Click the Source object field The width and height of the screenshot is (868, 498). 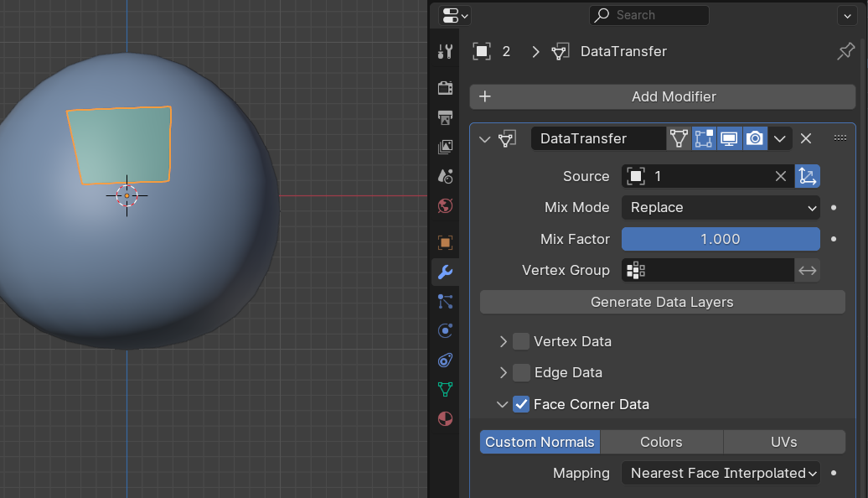[x=708, y=176]
